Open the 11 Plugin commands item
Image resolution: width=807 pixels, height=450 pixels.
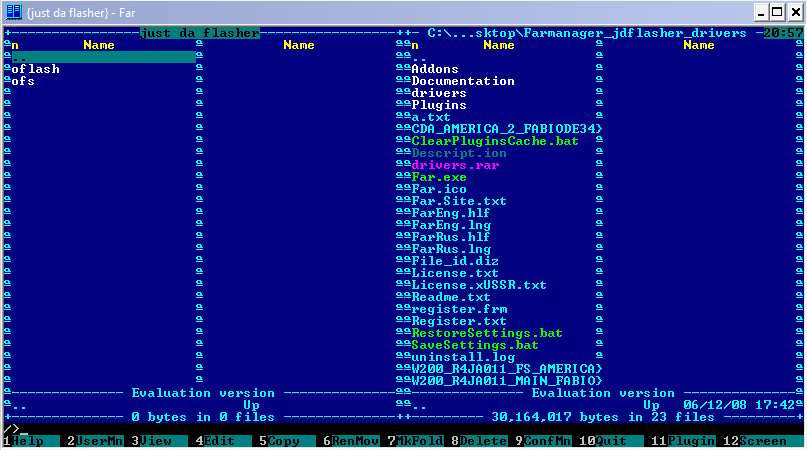pyautogui.click(x=686, y=441)
